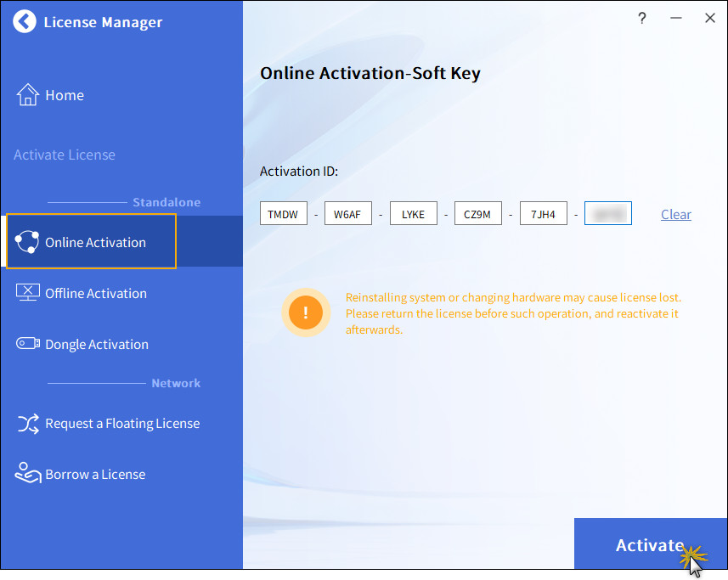Click the Clear link
The image size is (728, 580).
(x=676, y=214)
